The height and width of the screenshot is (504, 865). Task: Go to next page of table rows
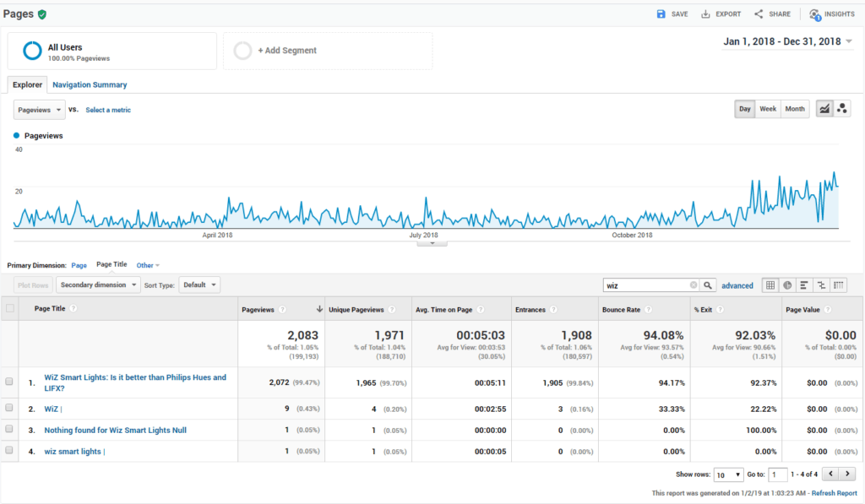(x=848, y=474)
